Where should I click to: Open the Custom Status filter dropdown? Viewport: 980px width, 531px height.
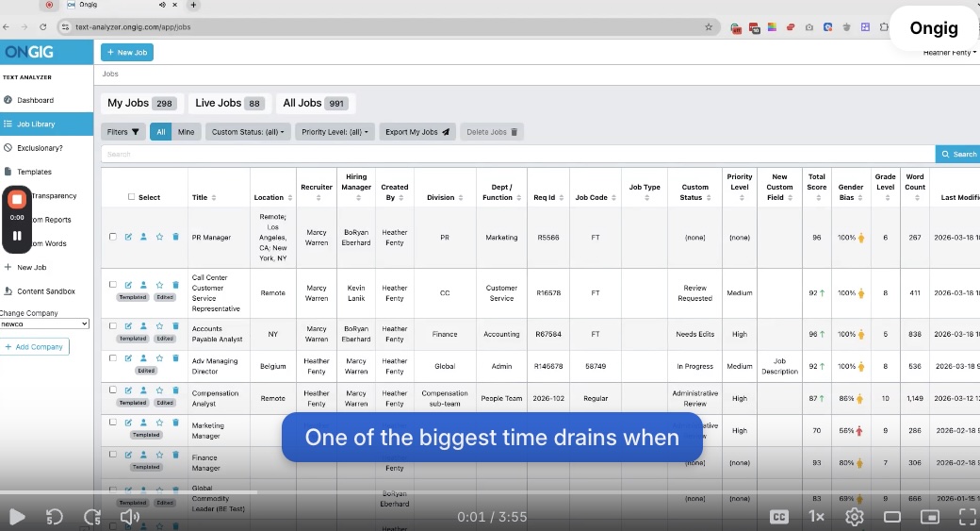[x=248, y=132]
